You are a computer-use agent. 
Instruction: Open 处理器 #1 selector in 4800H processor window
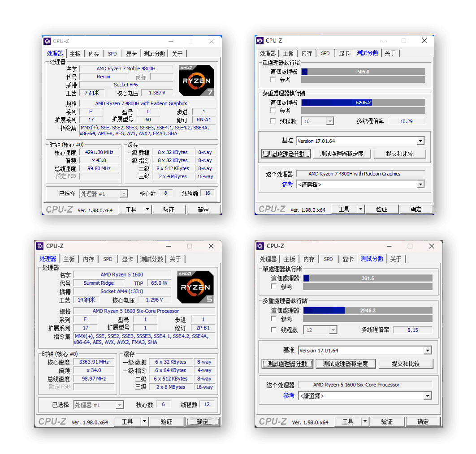coord(104,194)
